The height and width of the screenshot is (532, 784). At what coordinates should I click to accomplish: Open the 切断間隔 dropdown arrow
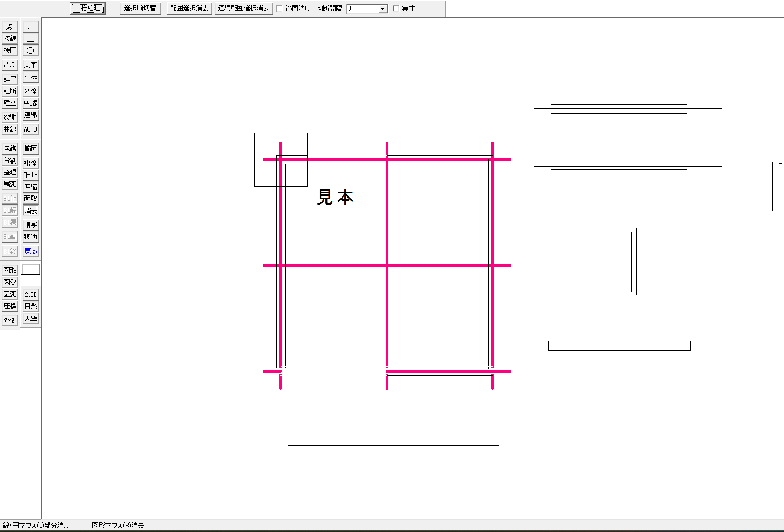382,9
